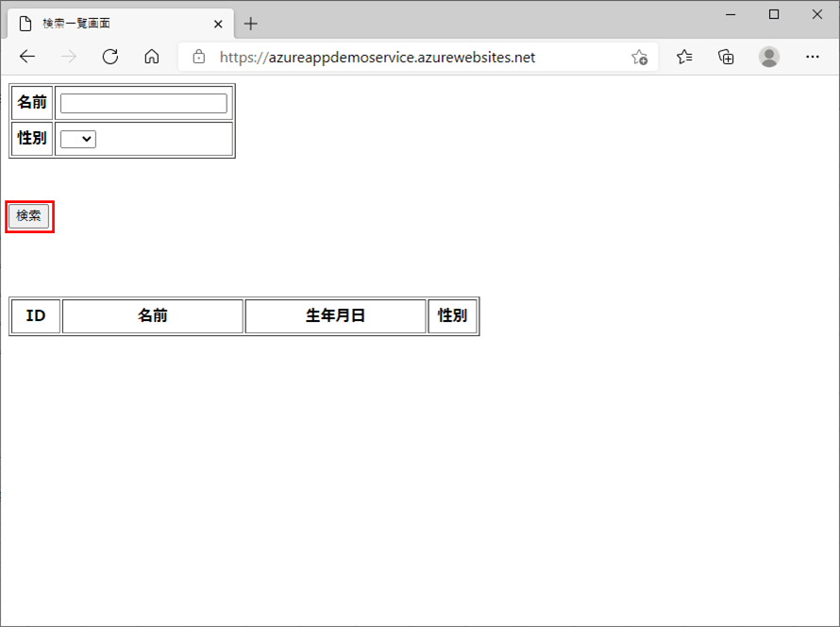Close the 検索一覧画面 tab
The height and width of the screenshot is (627, 840).
[x=218, y=24]
